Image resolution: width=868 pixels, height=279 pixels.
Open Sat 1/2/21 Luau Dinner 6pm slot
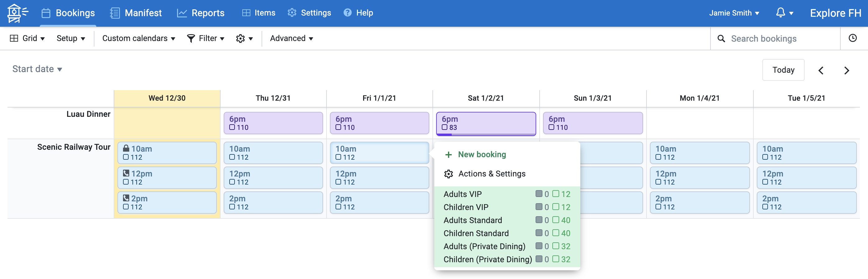(x=486, y=124)
